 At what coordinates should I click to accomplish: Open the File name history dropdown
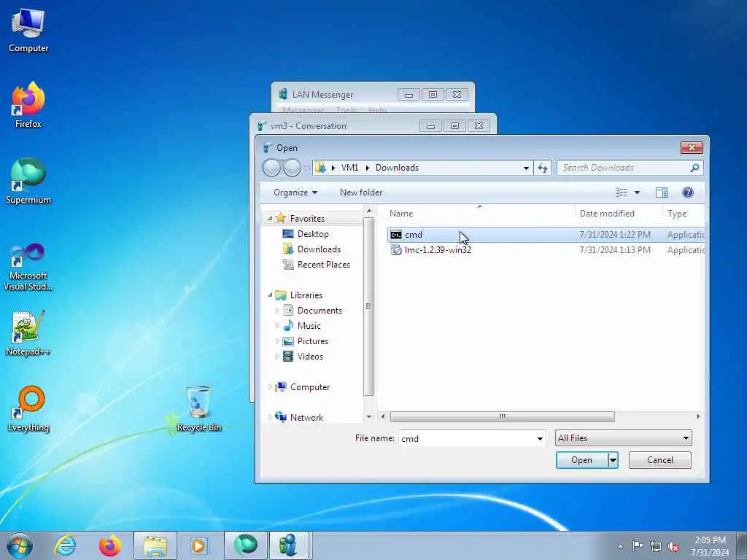tap(540, 438)
